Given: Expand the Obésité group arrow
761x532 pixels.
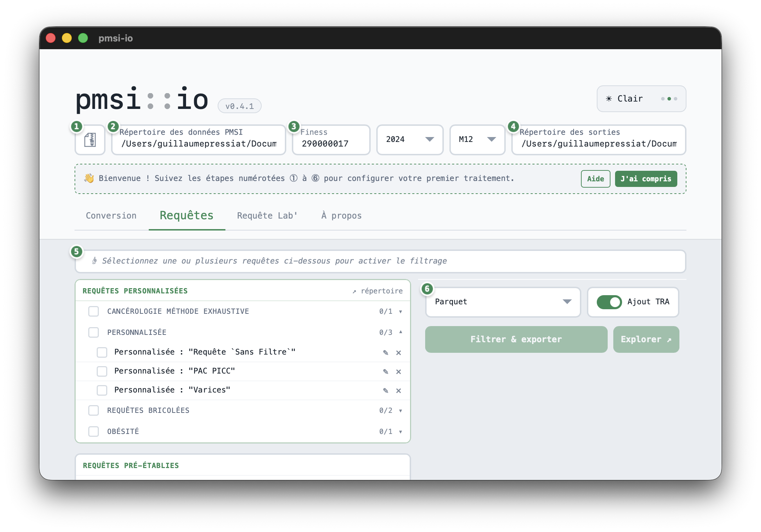Looking at the screenshot, I should (401, 432).
